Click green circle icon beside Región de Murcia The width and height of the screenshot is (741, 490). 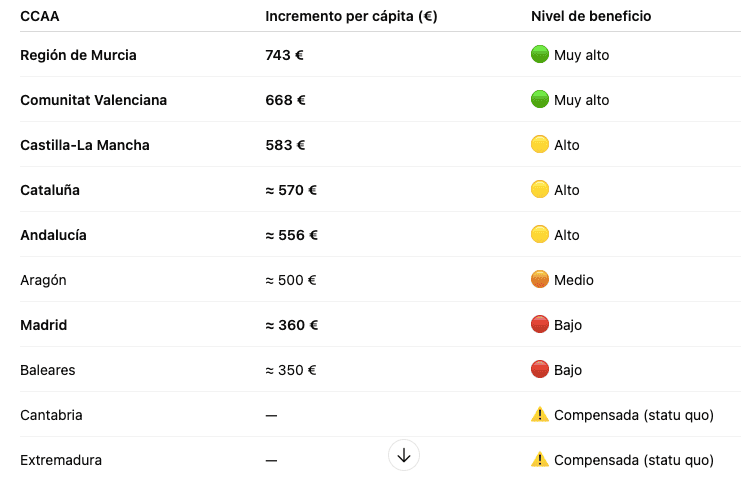coord(540,55)
